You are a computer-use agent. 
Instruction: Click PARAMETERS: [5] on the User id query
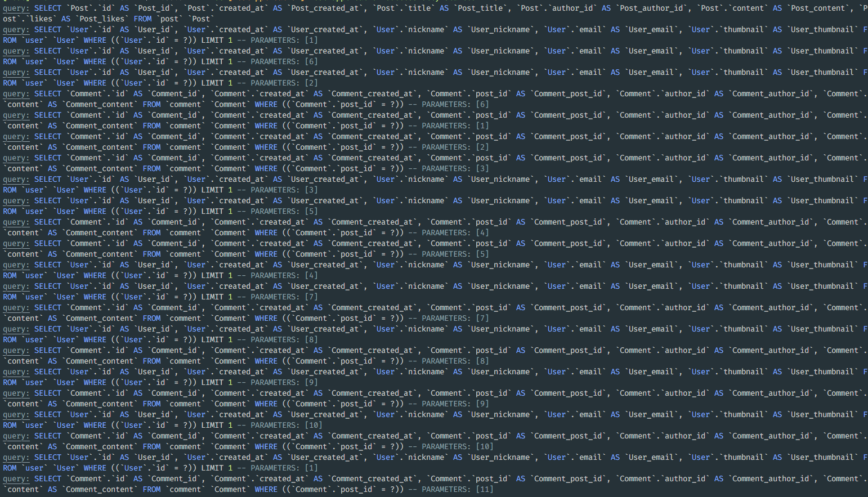click(x=284, y=211)
